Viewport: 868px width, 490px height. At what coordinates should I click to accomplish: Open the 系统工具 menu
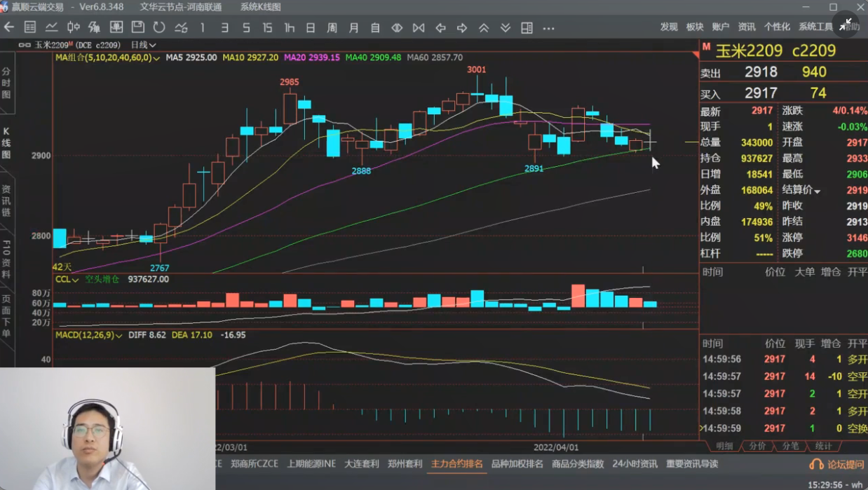(815, 27)
